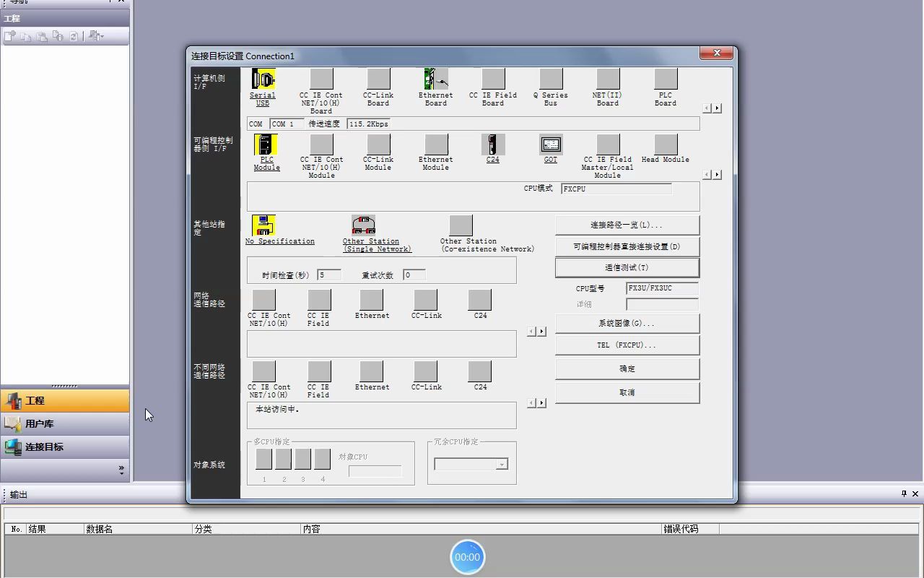This screenshot has width=924, height=578.
Task: Click the 通信测试(T) button
Action: [x=626, y=268]
